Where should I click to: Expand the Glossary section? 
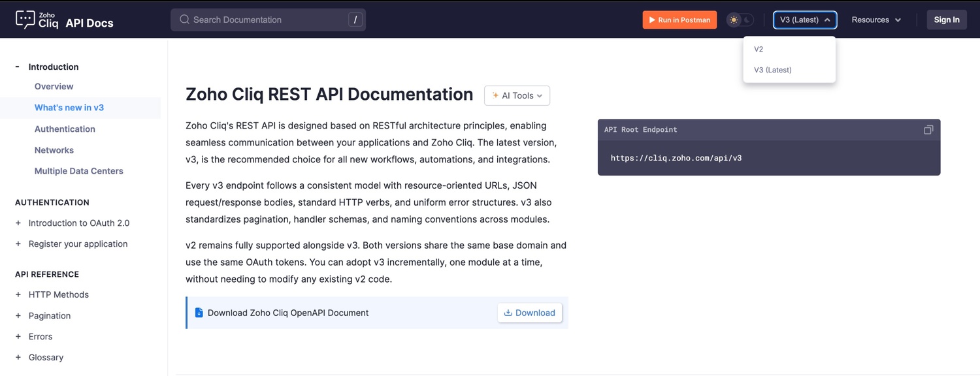pos(18,358)
